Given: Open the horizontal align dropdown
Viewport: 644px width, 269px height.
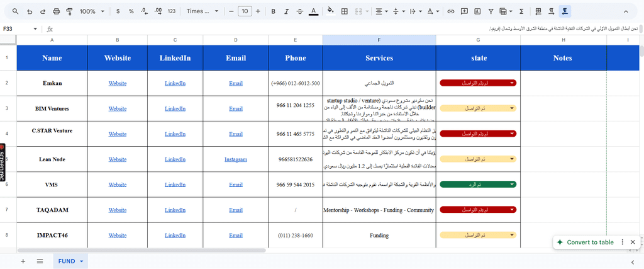Looking at the screenshot, I should [382, 11].
